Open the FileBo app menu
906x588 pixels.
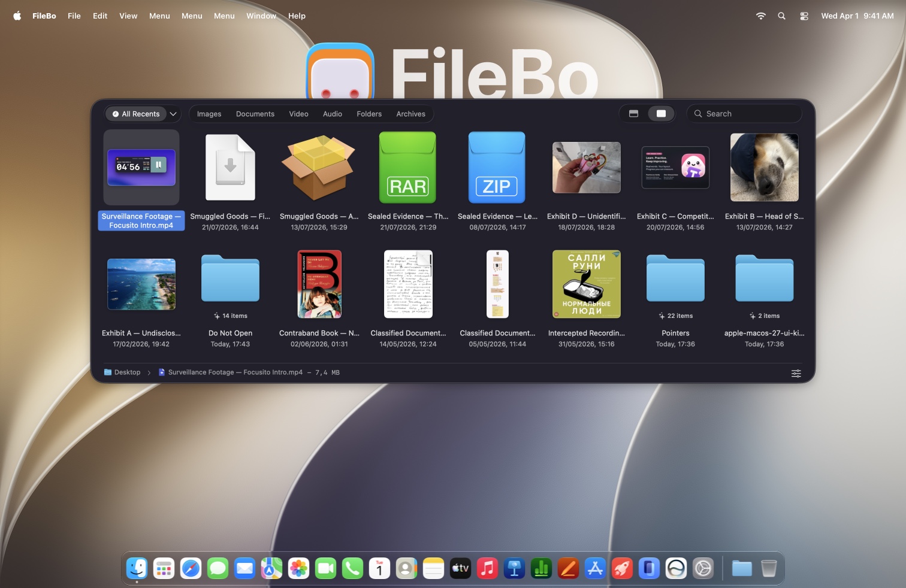coord(44,16)
